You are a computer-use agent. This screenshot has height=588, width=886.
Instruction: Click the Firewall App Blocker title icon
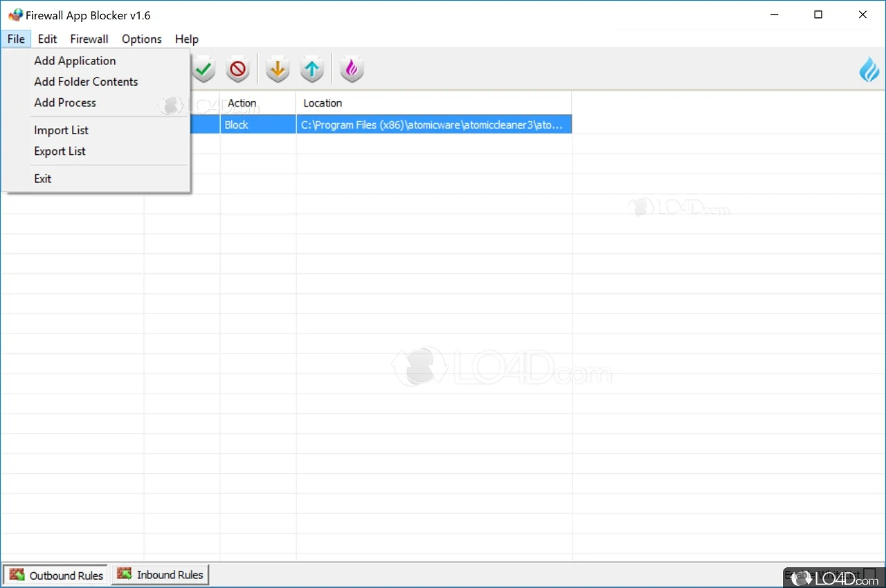(15, 15)
